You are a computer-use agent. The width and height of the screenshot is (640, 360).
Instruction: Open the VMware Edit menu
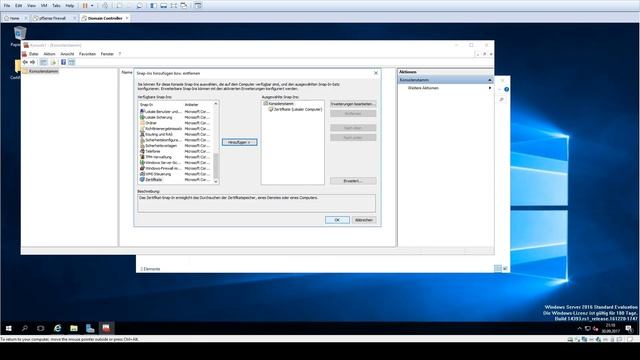(19, 6)
